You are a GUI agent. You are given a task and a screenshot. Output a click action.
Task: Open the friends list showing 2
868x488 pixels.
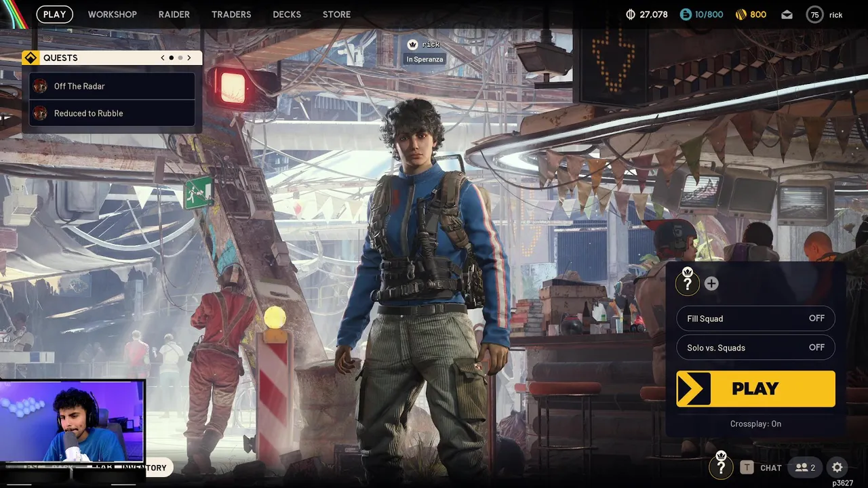tap(805, 467)
